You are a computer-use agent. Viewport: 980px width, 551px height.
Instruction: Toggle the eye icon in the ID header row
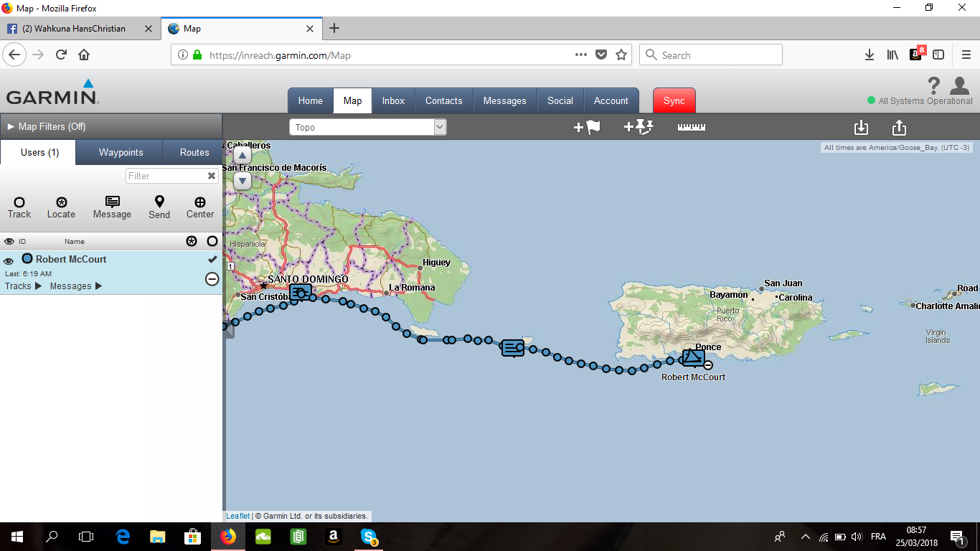click(x=9, y=241)
